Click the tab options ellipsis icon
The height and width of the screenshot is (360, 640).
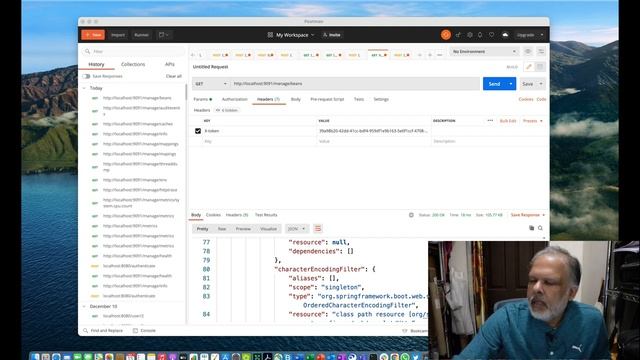[440, 55]
